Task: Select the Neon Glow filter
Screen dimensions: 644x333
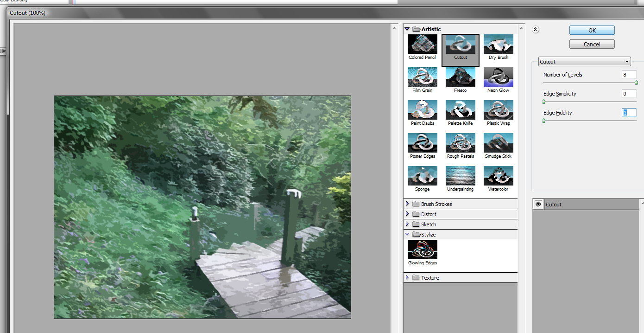Action: [x=498, y=77]
